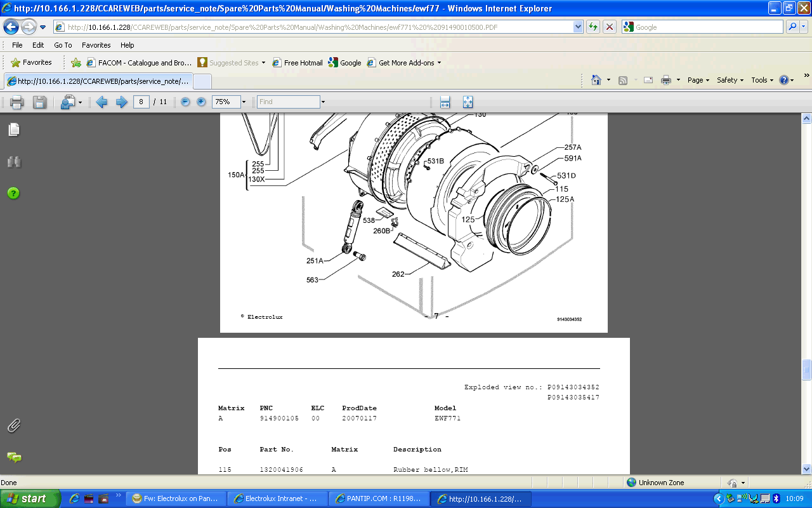Screen dimensions: 812x508
Task: Click the IE command bar Print icon
Action: [665, 80]
